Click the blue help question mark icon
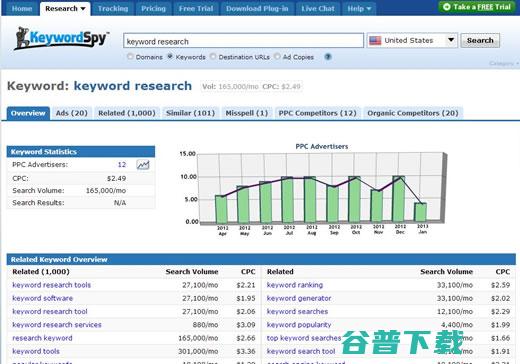520x364 pixels. click(328, 57)
